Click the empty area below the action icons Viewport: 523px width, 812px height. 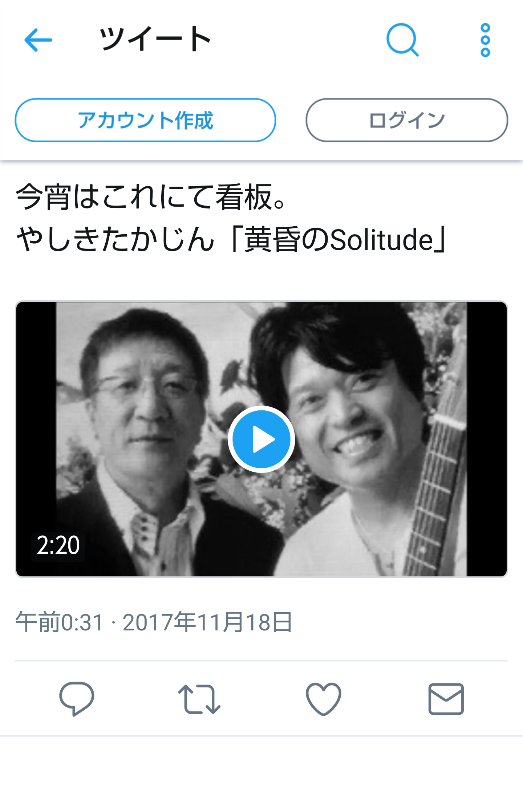click(261, 774)
